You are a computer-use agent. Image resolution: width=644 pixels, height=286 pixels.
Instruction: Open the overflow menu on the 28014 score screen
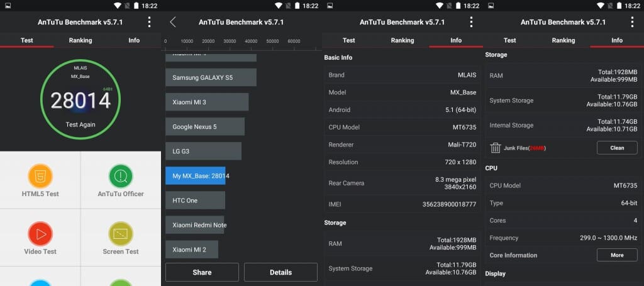pyautogui.click(x=149, y=22)
